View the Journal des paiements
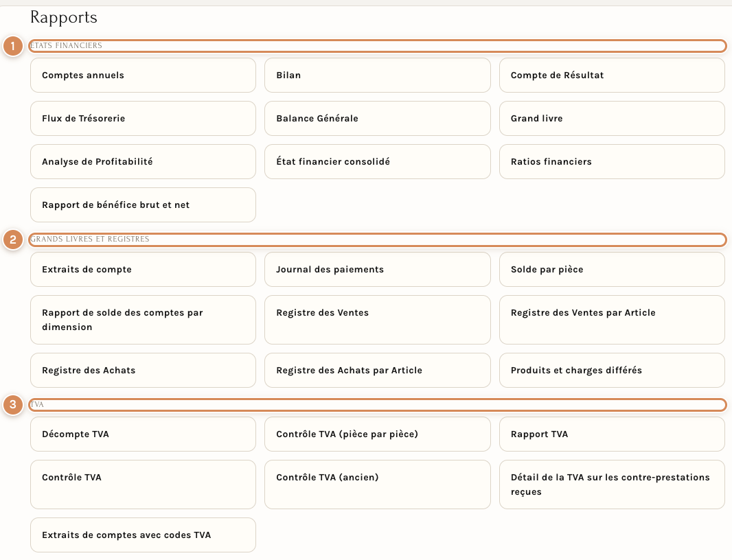The height and width of the screenshot is (560, 732). pos(377,269)
